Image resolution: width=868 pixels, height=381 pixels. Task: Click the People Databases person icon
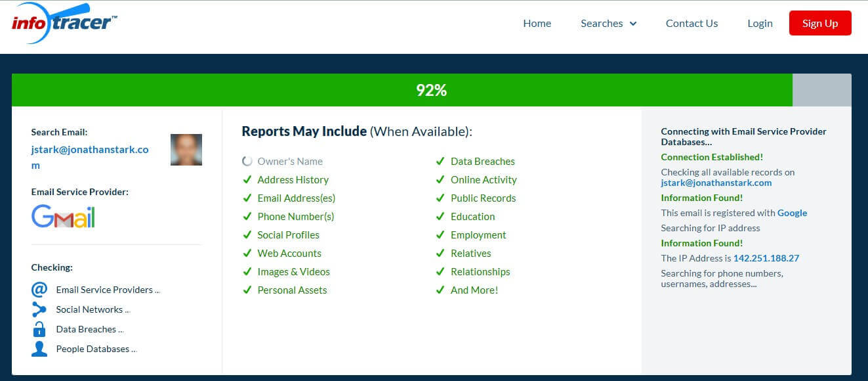coord(40,348)
